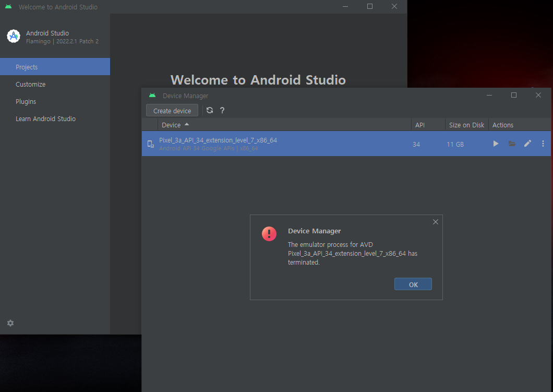553x392 pixels.
Task: Edit the Pixel_3a AVD pencil icon
Action: point(527,143)
